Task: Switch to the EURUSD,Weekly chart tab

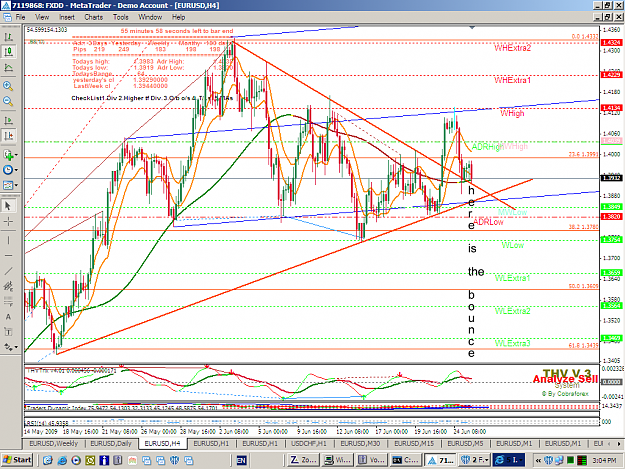Action: [54, 443]
